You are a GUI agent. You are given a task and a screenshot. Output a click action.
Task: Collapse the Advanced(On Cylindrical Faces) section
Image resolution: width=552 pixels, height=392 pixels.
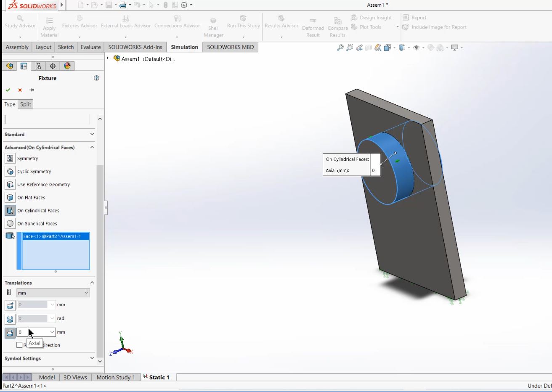92,147
